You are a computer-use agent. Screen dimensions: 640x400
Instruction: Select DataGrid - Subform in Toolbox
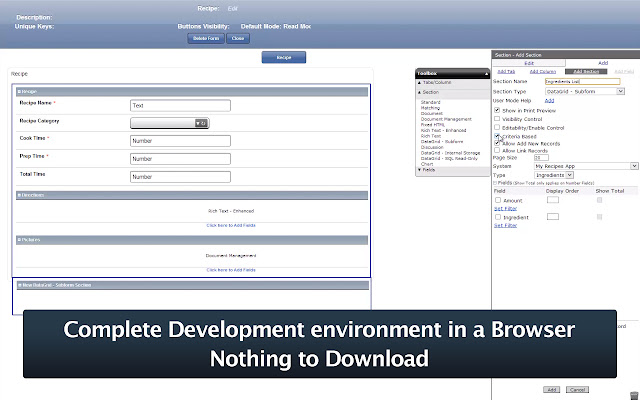pyautogui.click(x=442, y=142)
